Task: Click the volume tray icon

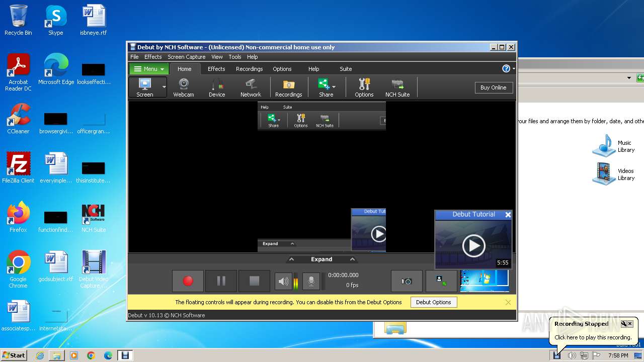Action: (x=572, y=355)
